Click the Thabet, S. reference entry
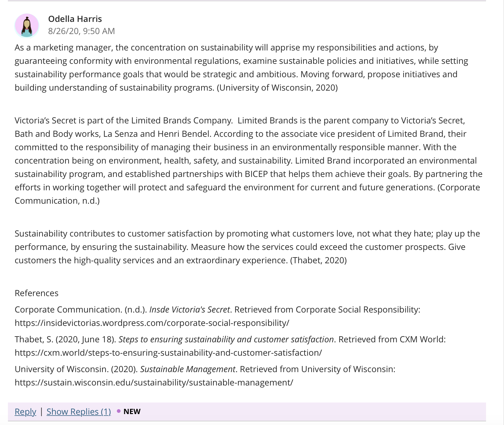The image size is (504, 425). pyautogui.click(x=230, y=346)
